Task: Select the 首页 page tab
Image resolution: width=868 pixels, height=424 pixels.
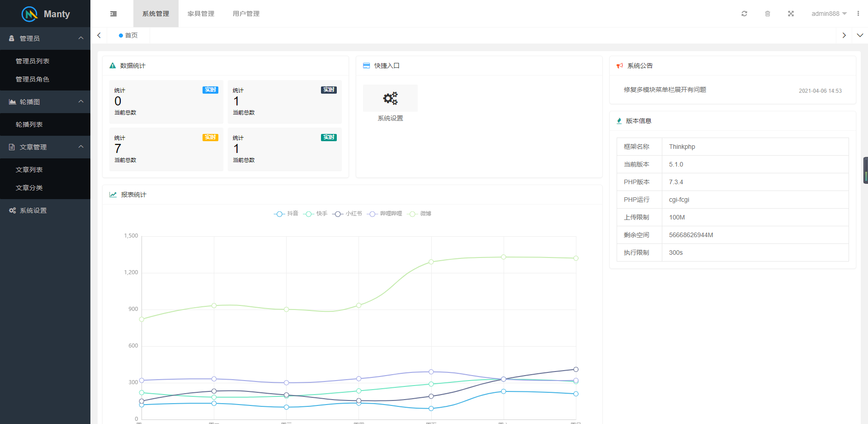Action: click(128, 35)
